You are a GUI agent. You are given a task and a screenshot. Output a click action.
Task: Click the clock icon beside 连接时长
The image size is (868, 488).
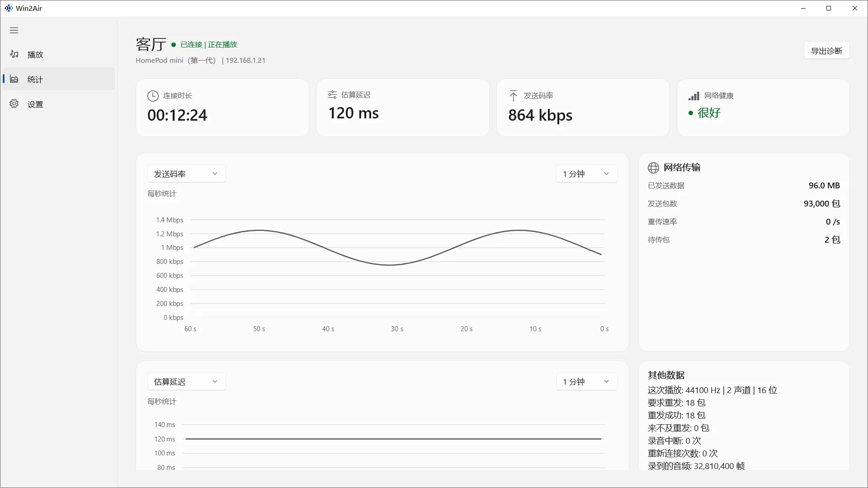click(153, 96)
